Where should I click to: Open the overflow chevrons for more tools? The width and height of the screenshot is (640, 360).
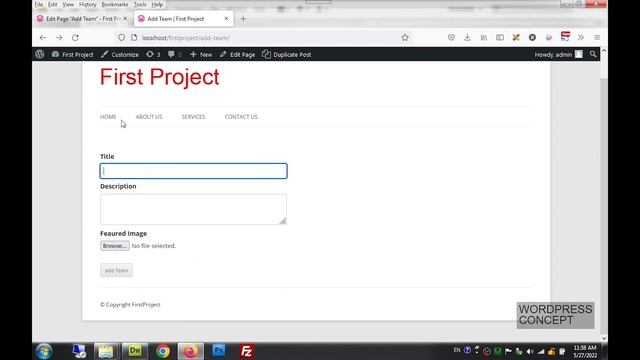581,38
